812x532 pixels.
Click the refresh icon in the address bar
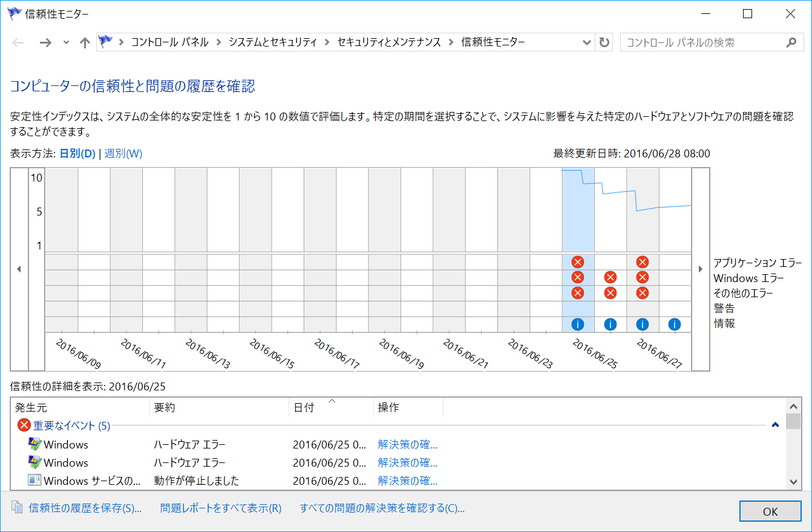click(x=604, y=42)
